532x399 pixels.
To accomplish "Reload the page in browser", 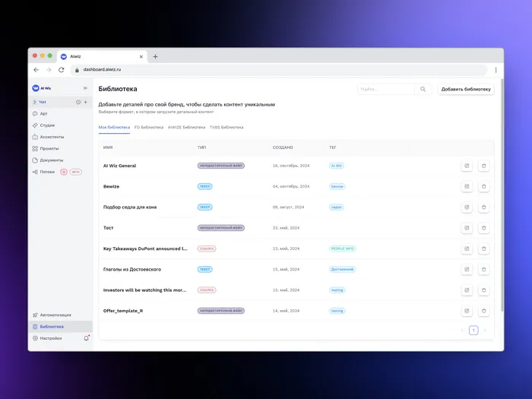I will [61, 69].
